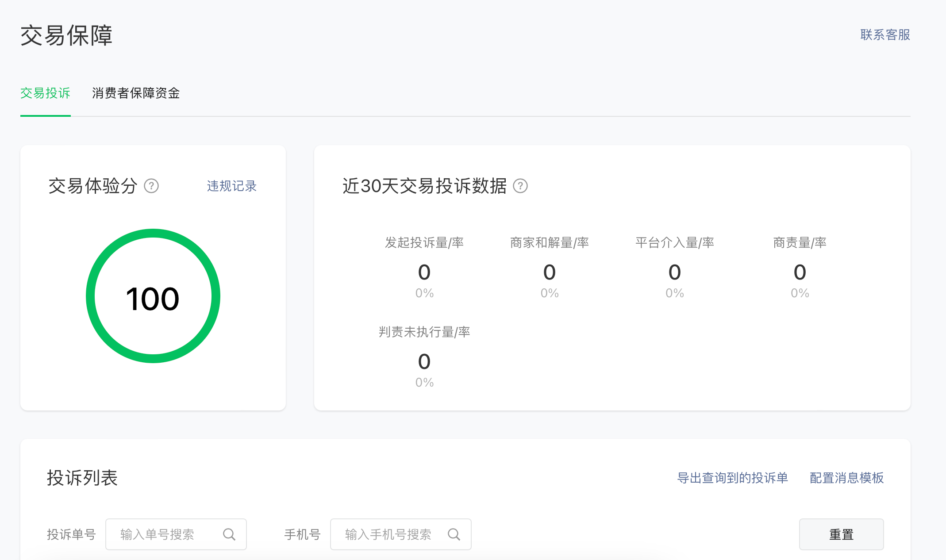Focus the 输入单号搜索 input field

point(168,534)
